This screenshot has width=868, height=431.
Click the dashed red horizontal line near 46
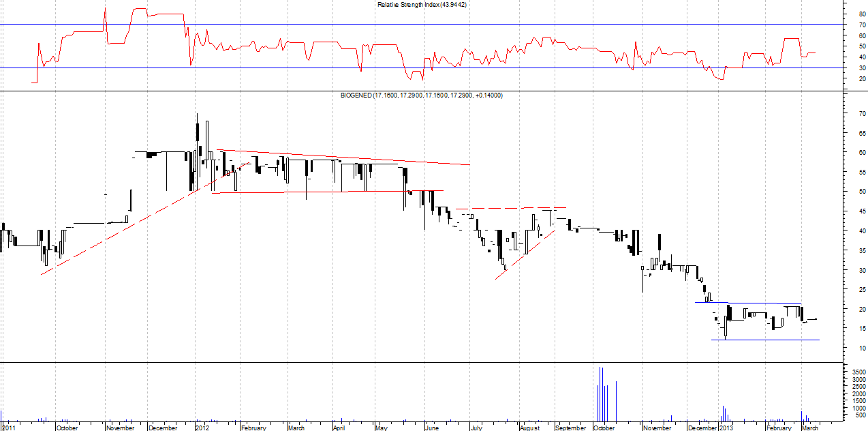(511, 208)
